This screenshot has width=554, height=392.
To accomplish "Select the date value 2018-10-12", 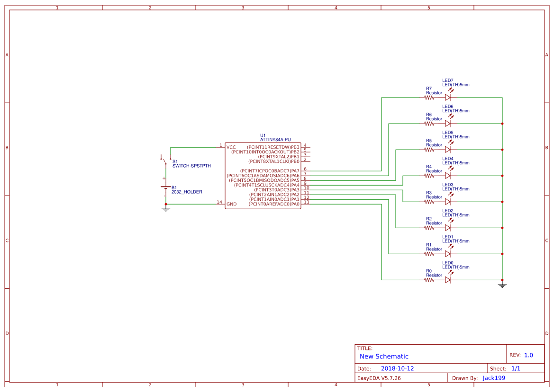I will (397, 368).
